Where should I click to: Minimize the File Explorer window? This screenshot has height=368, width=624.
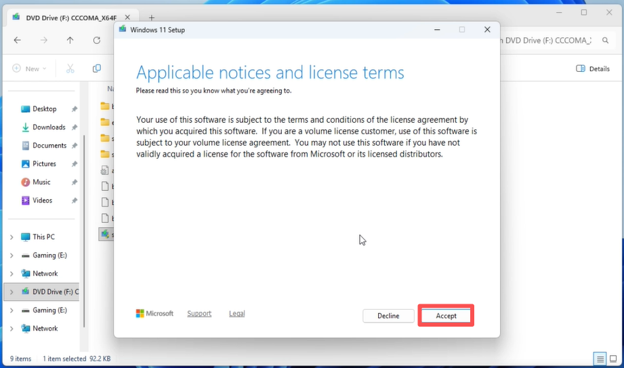point(559,12)
